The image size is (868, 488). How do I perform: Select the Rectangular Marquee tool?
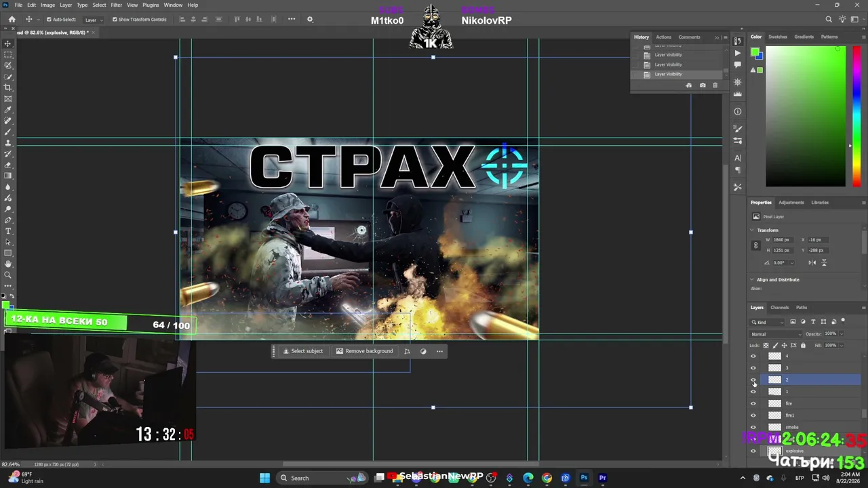click(8, 54)
